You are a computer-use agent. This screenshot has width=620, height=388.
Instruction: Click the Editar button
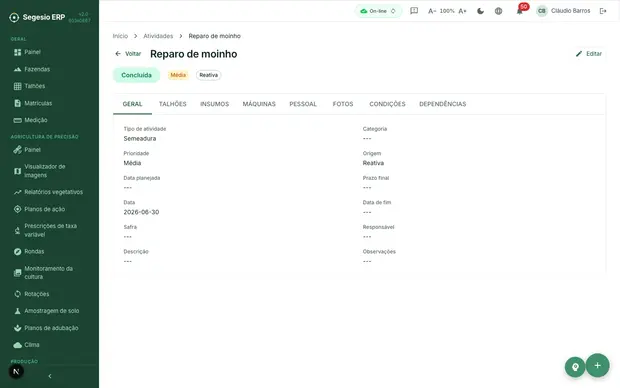[589, 54]
